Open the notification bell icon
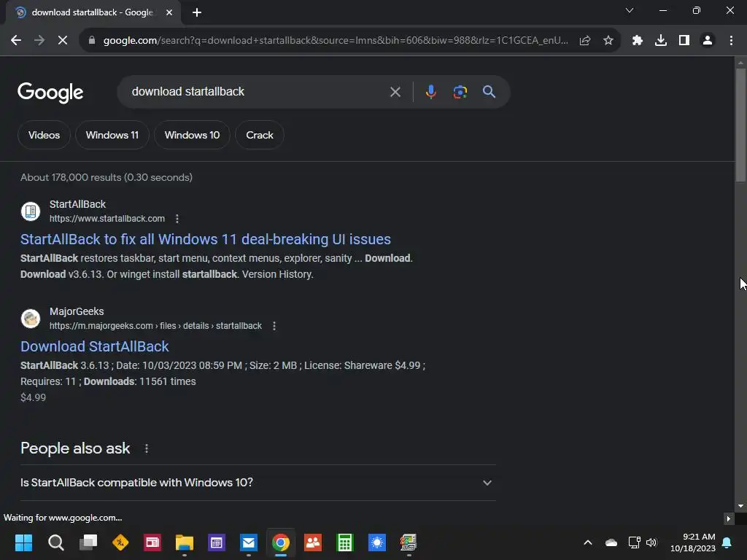The image size is (747, 560). [727, 542]
